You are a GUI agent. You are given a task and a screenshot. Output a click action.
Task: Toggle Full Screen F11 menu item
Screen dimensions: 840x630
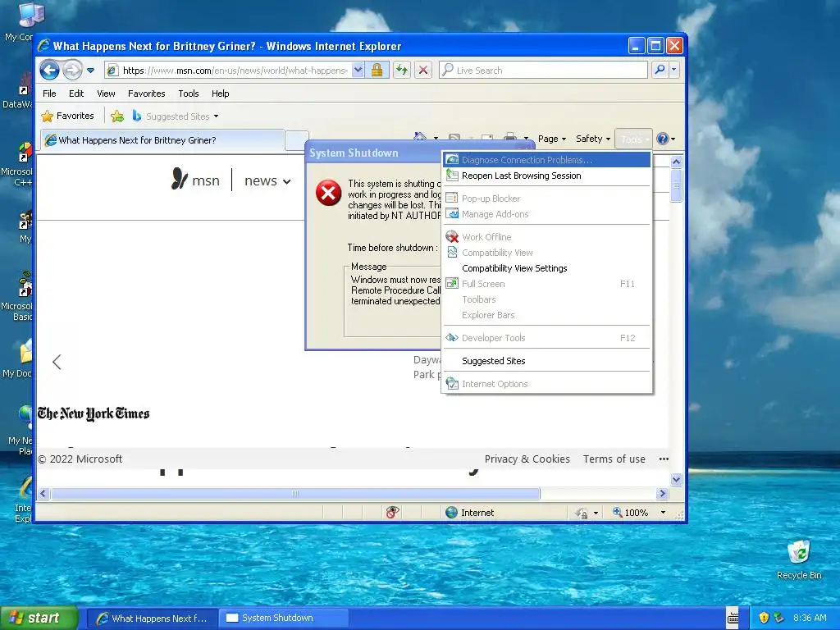pyautogui.click(x=547, y=284)
